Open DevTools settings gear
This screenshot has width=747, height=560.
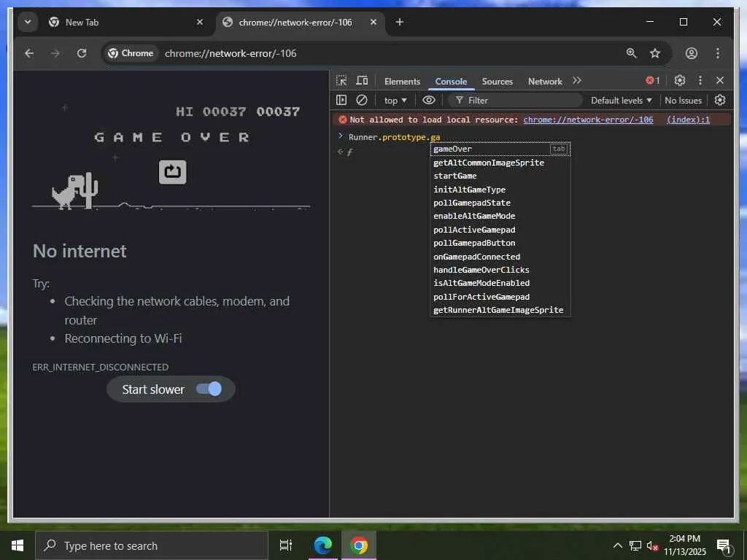pyautogui.click(x=680, y=80)
